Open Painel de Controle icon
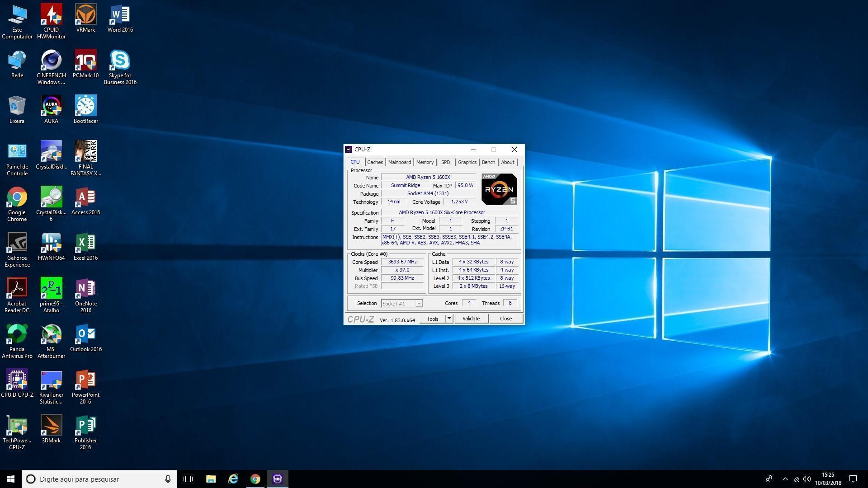 coord(17,158)
